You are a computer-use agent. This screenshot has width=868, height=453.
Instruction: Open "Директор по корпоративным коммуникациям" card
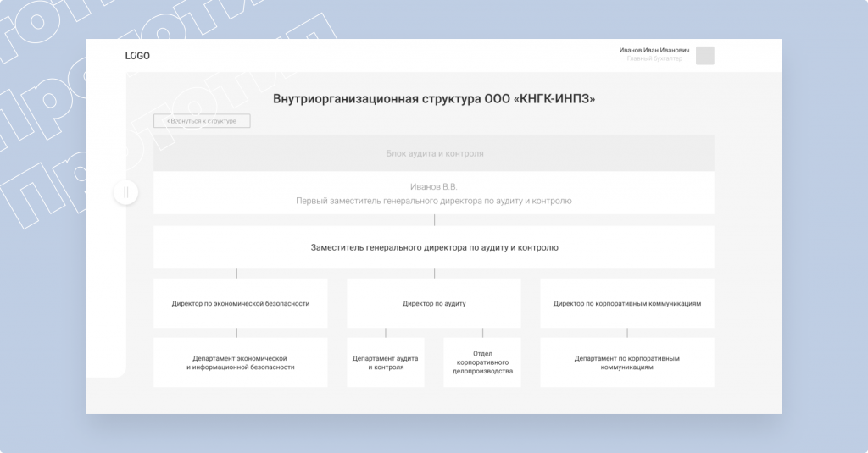pyautogui.click(x=626, y=303)
